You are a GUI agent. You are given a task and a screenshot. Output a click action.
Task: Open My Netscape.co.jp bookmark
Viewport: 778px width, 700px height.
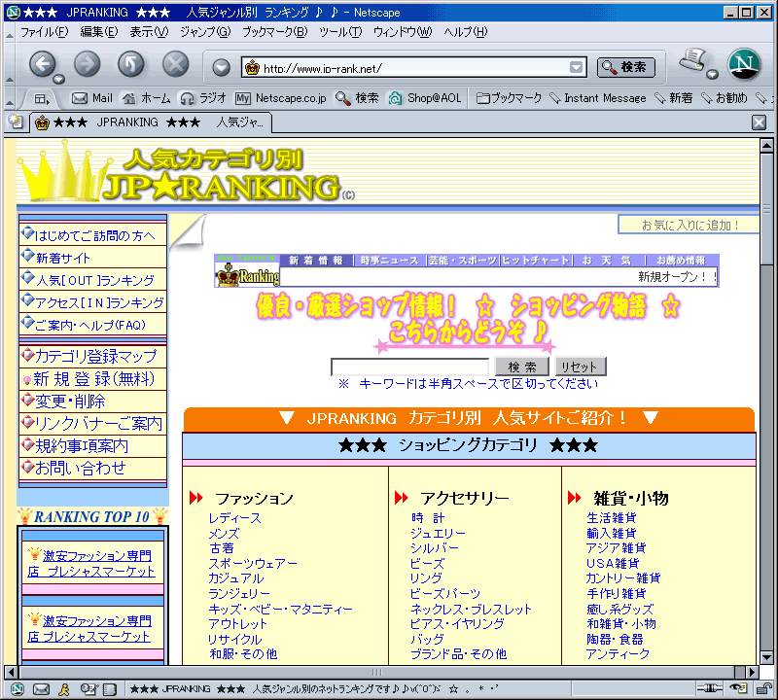coord(281,98)
